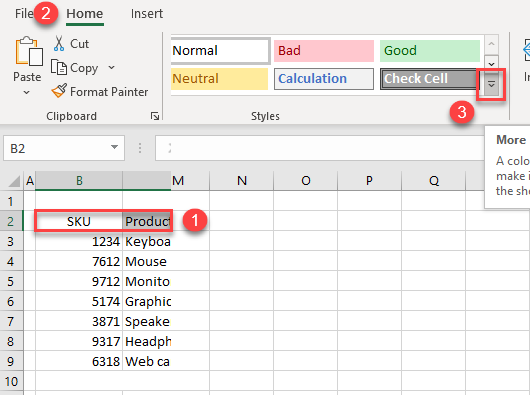Open the Name Box dropdown

[114, 147]
